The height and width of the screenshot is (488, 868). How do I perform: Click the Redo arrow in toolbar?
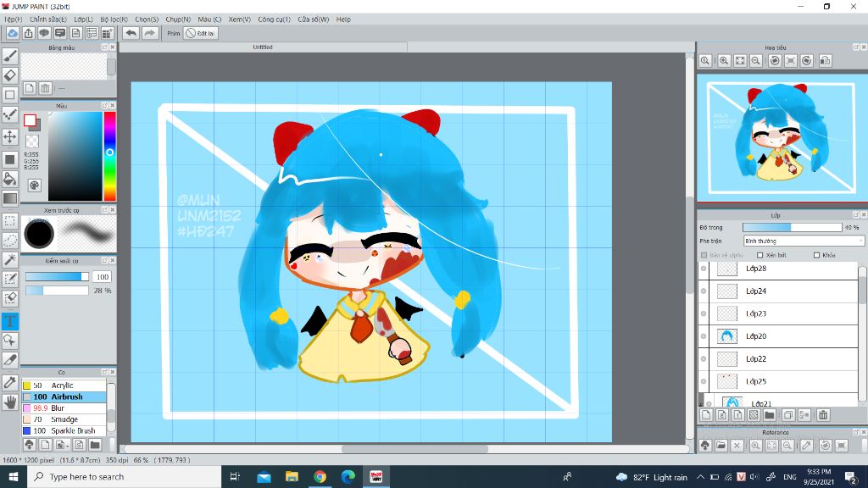[x=150, y=33]
